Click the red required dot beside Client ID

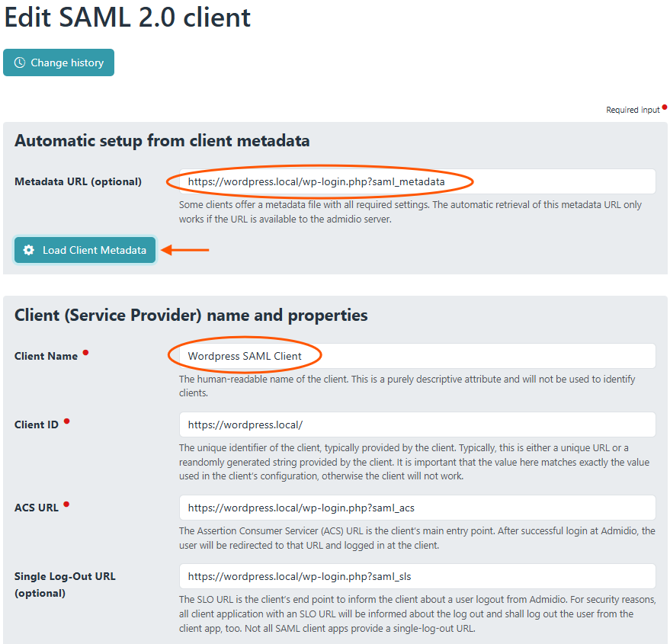pyautogui.click(x=67, y=421)
